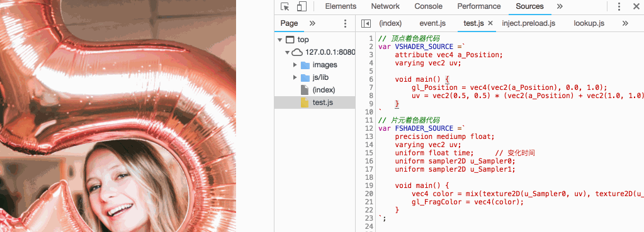644x232 pixels.
Task: Click the (index) document file icon
Action: coord(304,90)
